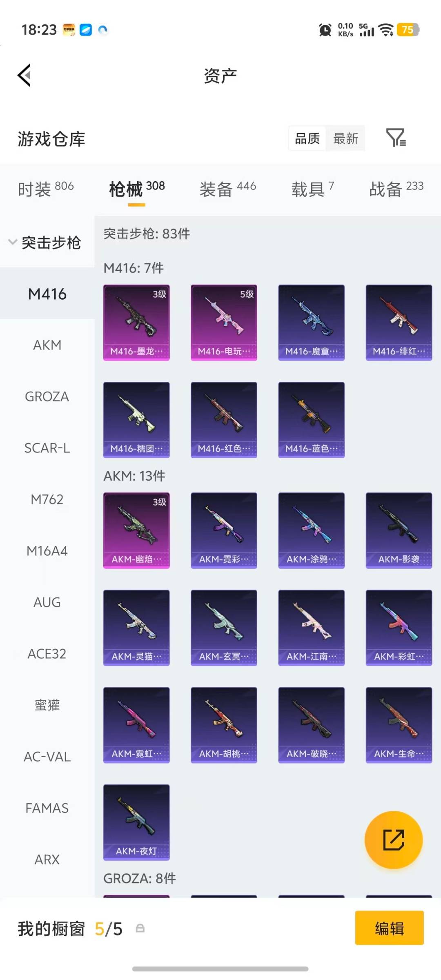Viewport: 441px width, 980px height.
Task: Collapse the 突击步枪 category chevron
Action: [x=13, y=242]
